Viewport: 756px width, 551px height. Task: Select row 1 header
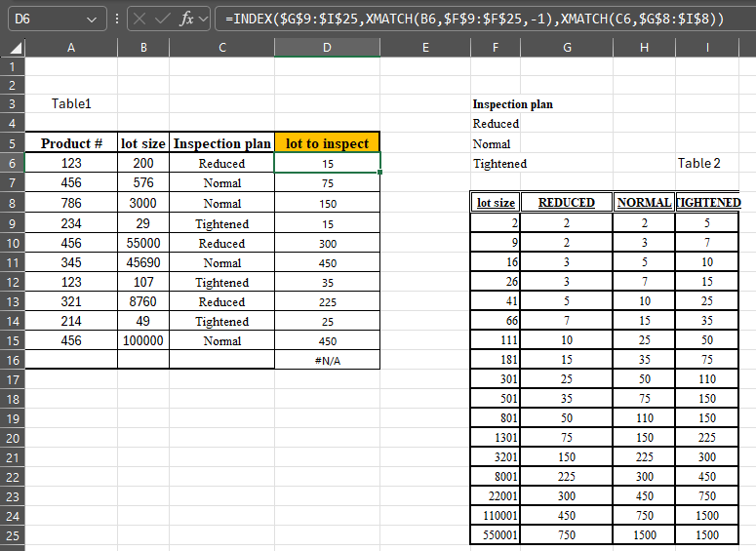tap(12, 66)
